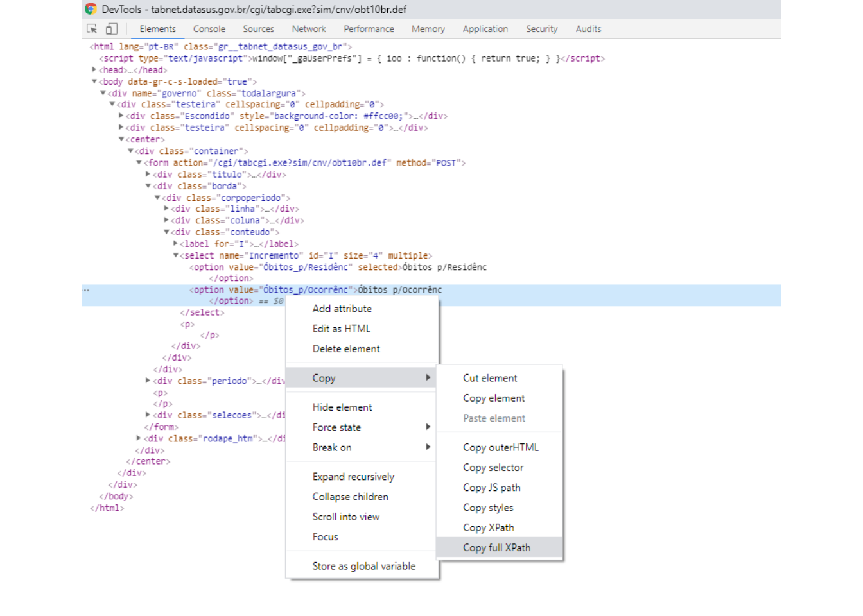The height and width of the screenshot is (616, 863).
Task: Click Store as global variable
Action: (363, 566)
